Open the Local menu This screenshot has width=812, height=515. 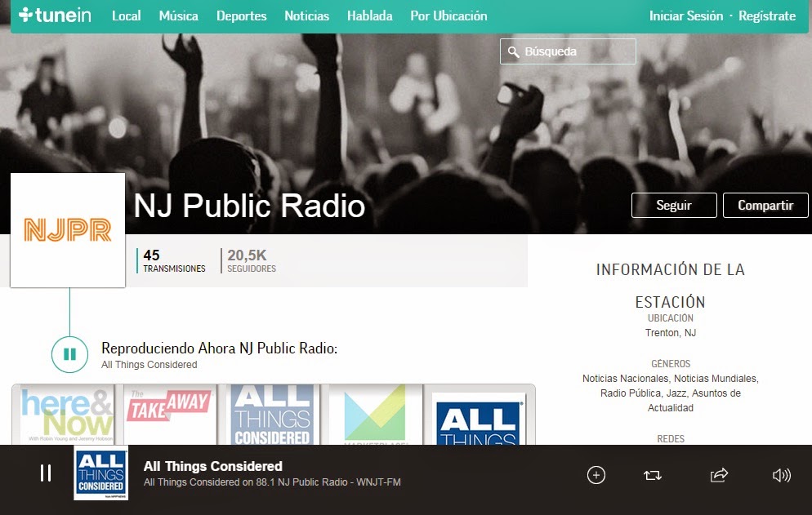[127, 16]
